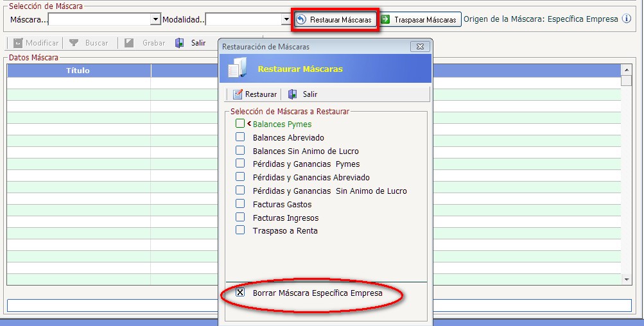Click Salir in the main window toolbar
This screenshot has width=644, height=326.
click(x=190, y=43)
